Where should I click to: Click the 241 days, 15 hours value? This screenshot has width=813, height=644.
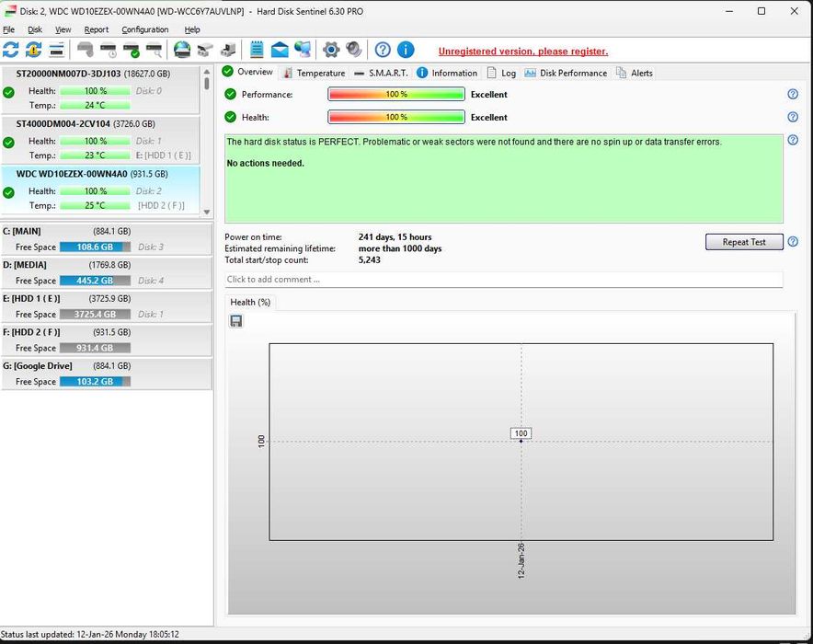tap(395, 237)
